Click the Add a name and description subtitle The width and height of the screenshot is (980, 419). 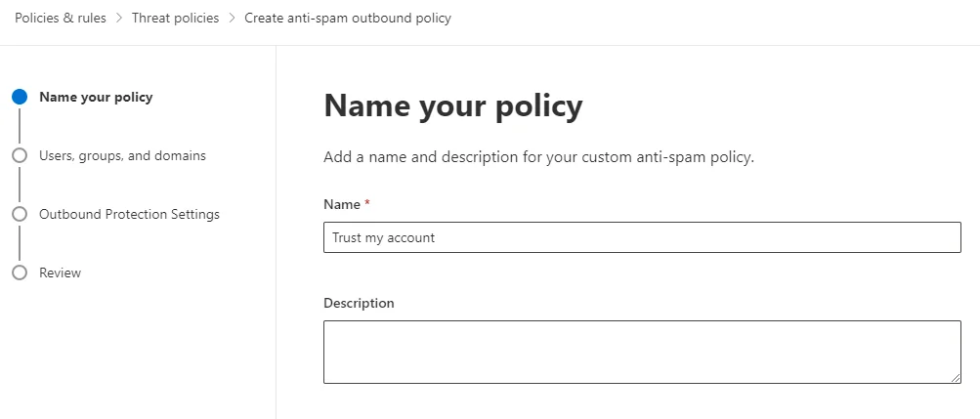click(x=538, y=157)
